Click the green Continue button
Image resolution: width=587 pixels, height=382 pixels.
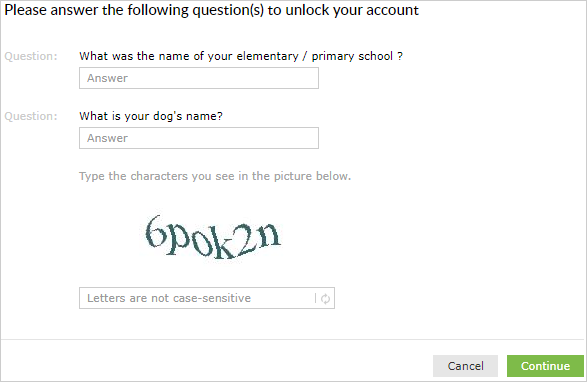coord(545,366)
